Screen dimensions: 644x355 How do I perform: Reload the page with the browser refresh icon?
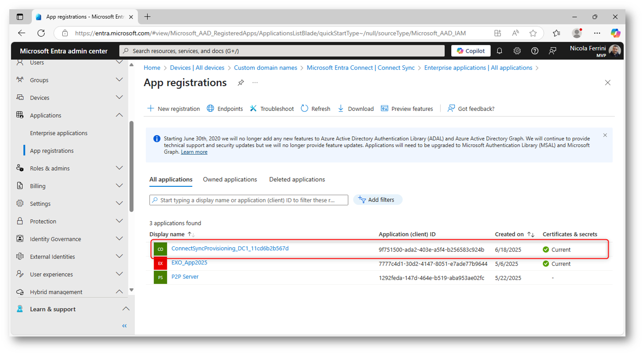point(41,33)
